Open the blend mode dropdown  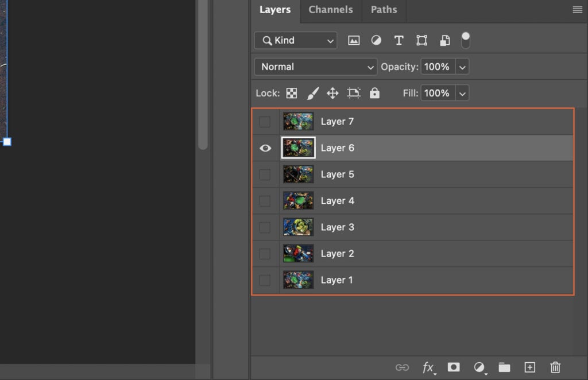tap(315, 67)
